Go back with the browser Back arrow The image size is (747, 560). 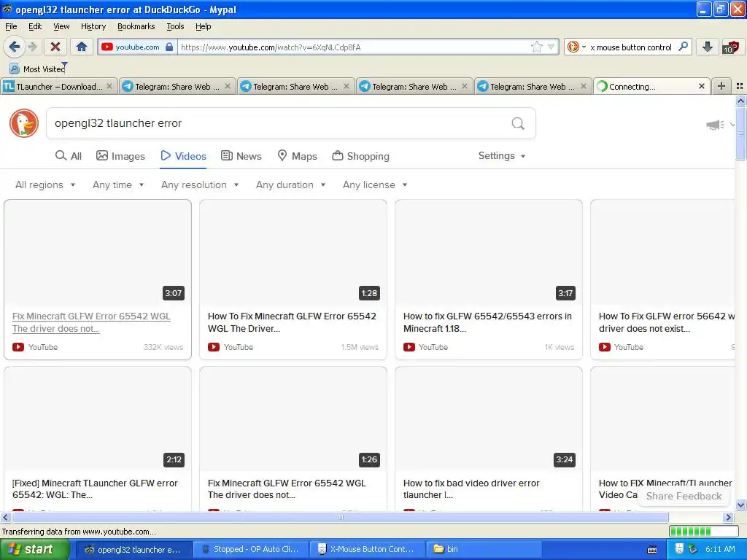coord(15,47)
